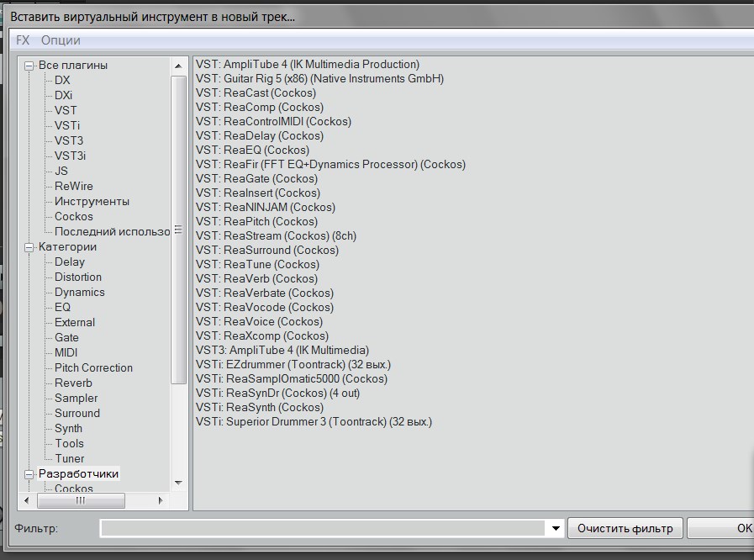
Task: Select VST: ReaVerbate (Cockos)
Action: coord(265,293)
